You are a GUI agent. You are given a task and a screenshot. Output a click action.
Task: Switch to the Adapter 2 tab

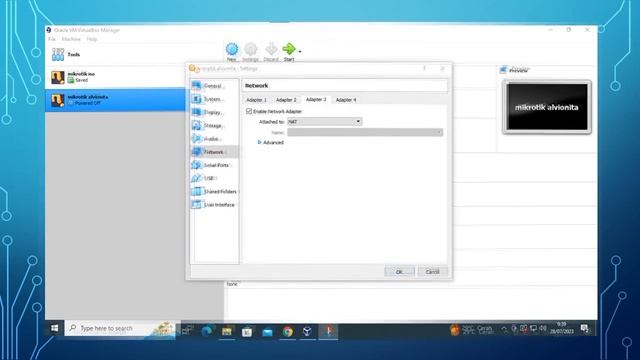pyautogui.click(x=286, y=100)
